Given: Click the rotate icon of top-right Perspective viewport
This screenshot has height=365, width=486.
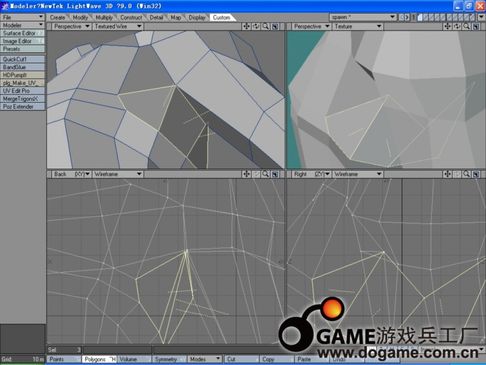Looking at the screenshot, I should pyautogui.click(x=457, y=26).
